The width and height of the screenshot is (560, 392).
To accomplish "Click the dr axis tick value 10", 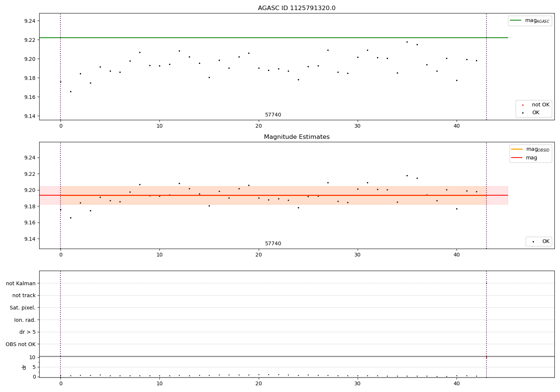I will coord(32,357).
